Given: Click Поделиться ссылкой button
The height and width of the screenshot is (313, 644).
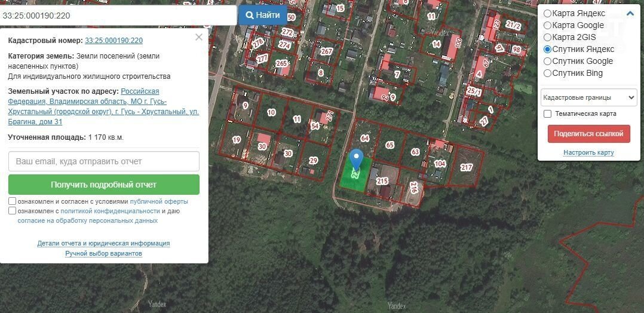Looking at the screenshot, I should [x=588, y=134].
